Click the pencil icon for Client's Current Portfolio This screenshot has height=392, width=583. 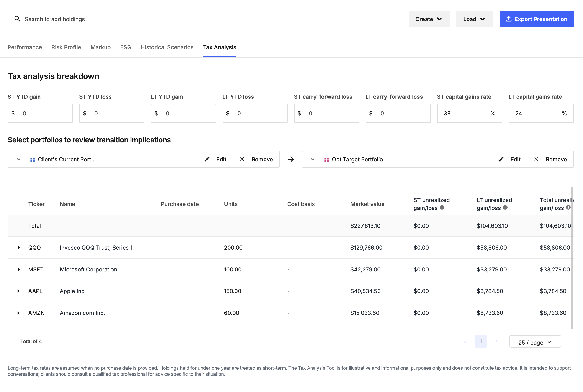(x=207, y=159)
